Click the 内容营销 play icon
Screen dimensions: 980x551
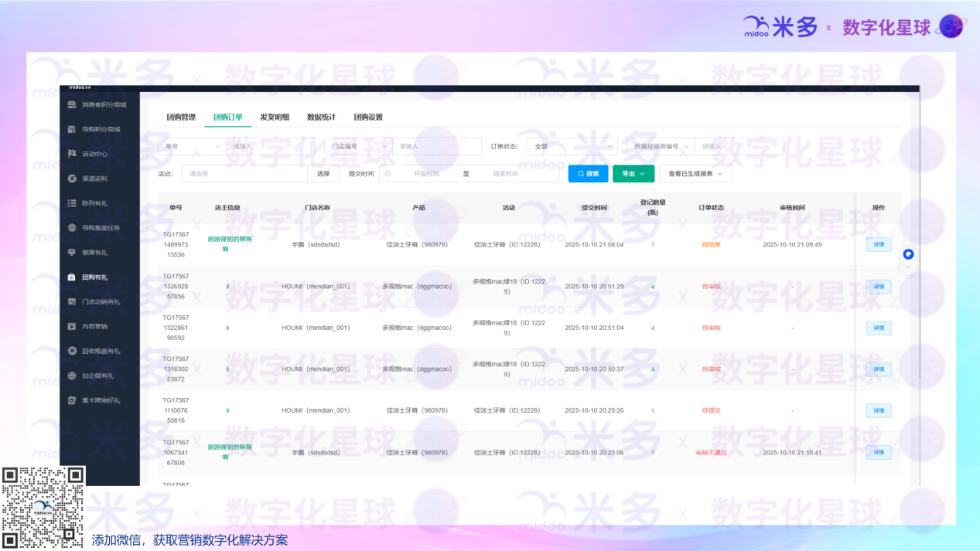tap(72, 326)
